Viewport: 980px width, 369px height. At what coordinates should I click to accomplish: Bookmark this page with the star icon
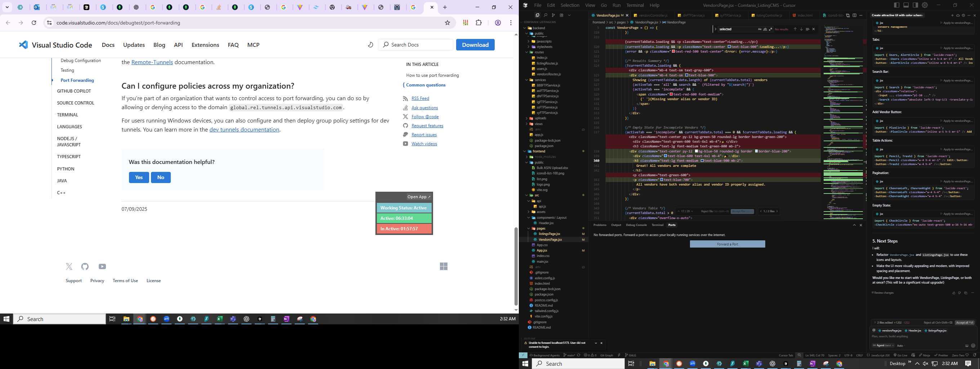click(x=447, y=23)
